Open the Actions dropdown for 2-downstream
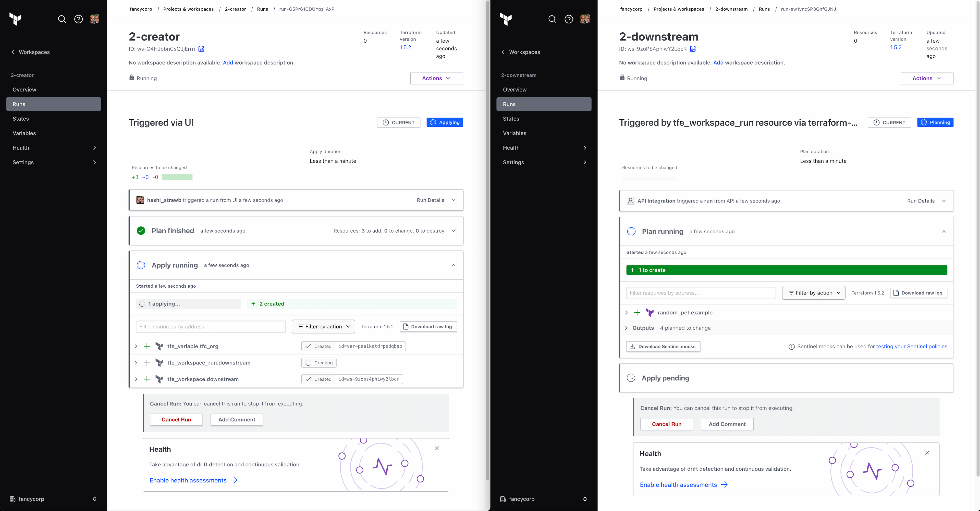Image resolution: width=980 pixels, height=511 pixels. pos(927,78)
